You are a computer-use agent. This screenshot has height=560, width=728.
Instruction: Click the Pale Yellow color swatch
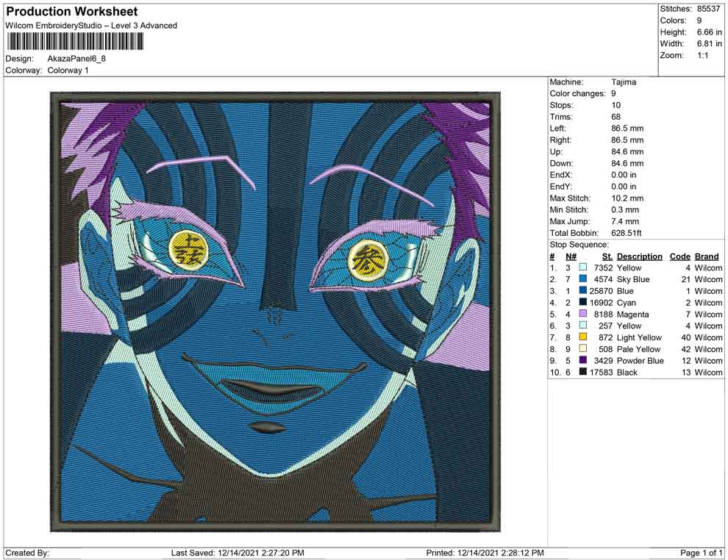(582, 348)
